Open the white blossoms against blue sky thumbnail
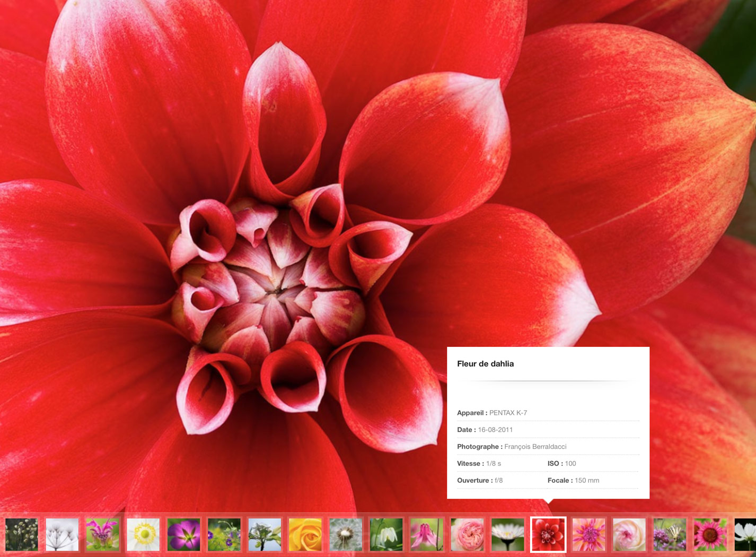756x557 pixels. click(x=265, y=534)
